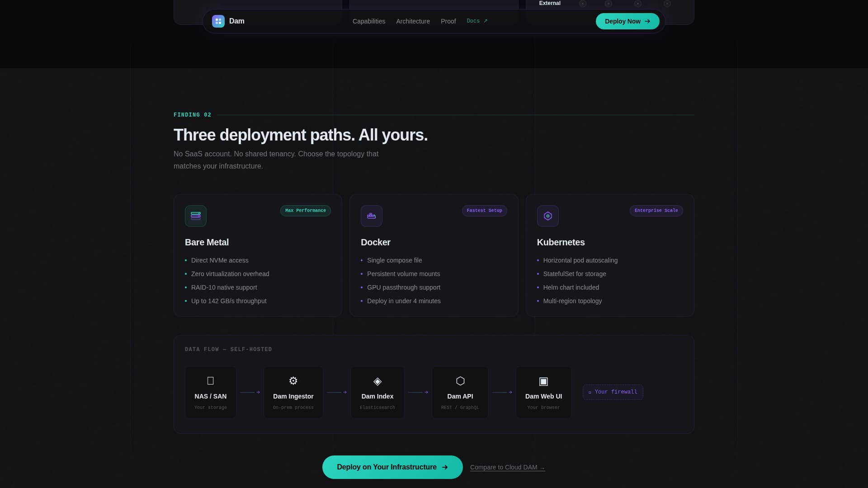This screenshot has height=488, width=868.
Task: Click "Helm chart included" bullet
Action: [x=571, y=287]
